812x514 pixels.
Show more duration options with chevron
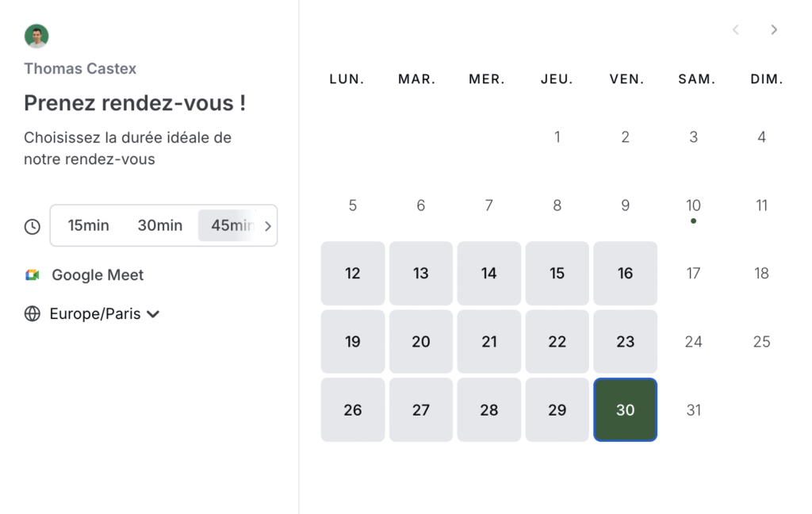pos(268,226)
